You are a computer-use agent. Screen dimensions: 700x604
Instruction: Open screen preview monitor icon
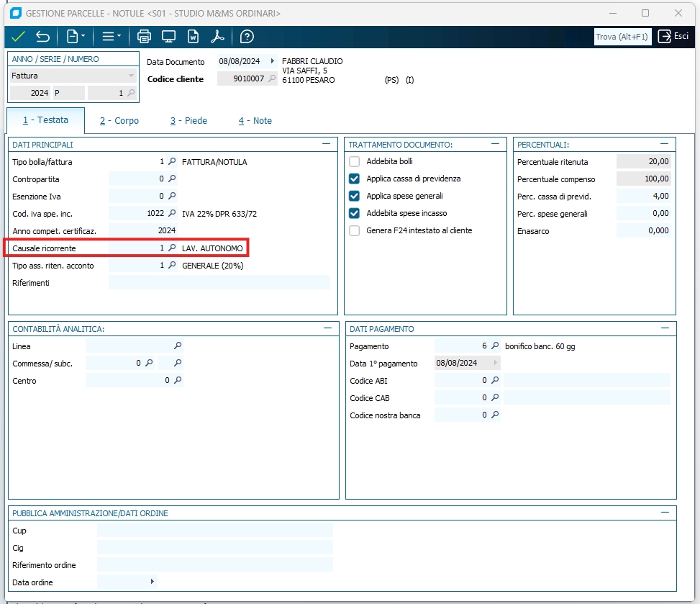pyautogui.click(x=168, y=37)
